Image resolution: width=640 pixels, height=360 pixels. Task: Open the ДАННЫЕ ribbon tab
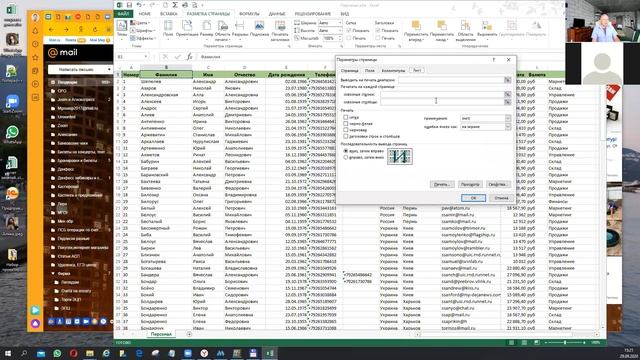pos(277,13)
